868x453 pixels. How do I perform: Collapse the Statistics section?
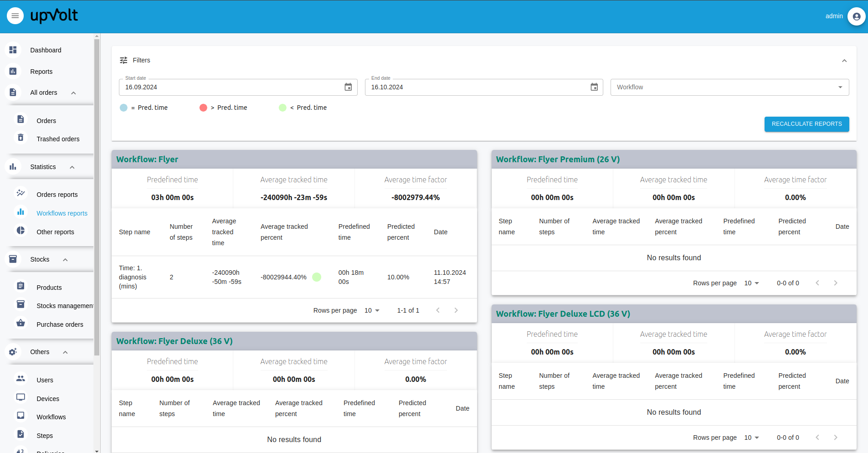[x=72, y=167]
